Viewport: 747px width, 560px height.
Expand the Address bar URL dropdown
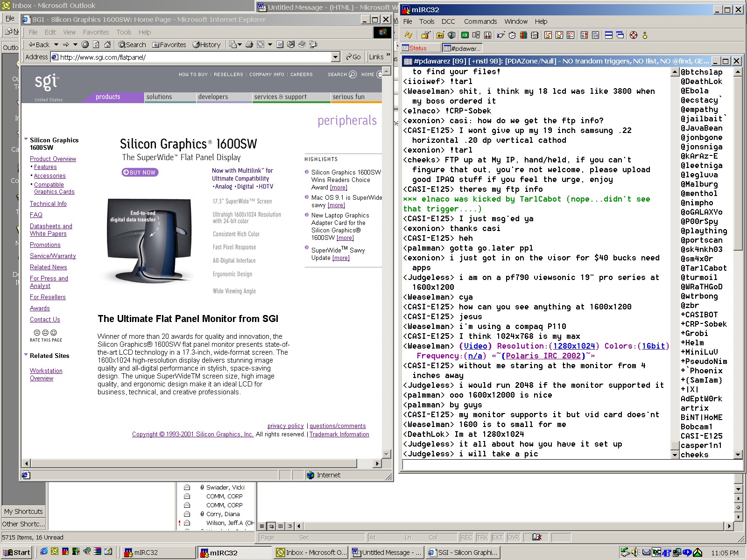pos(335,57)
